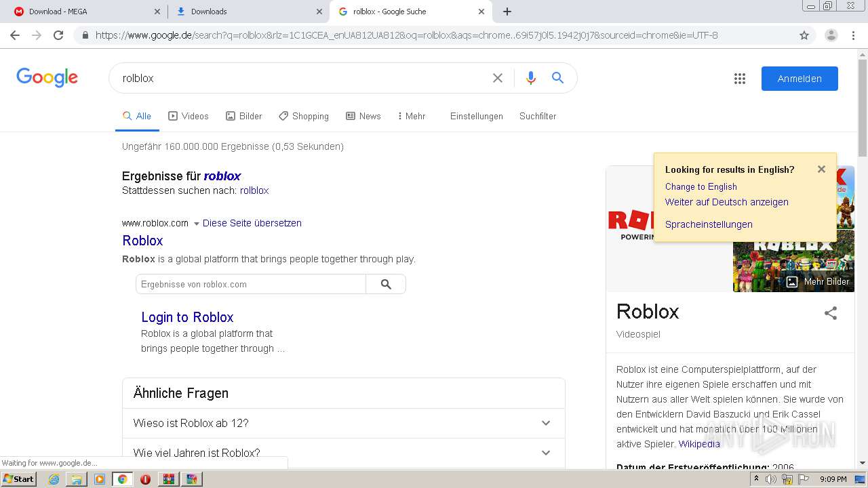This screenshot has height=488, width=868.
Task: Open the Login to Roblox link
Action: 187,317
